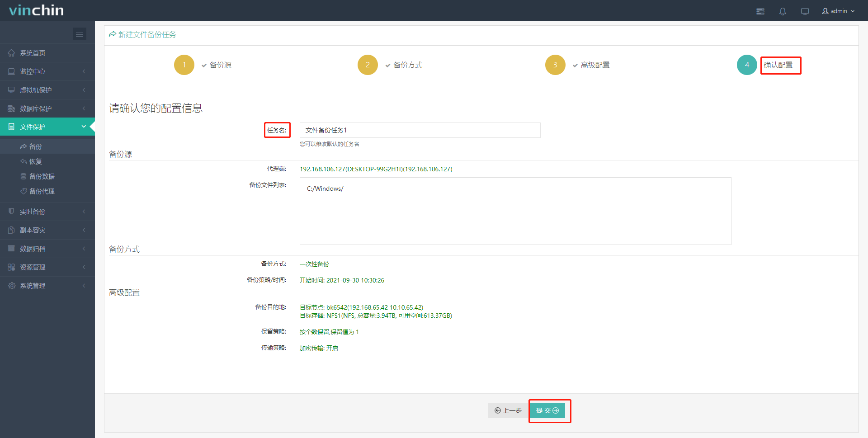Click the 新建文件备份任务 page title
Screen dimensions: 868x438
tap(147, 35)
